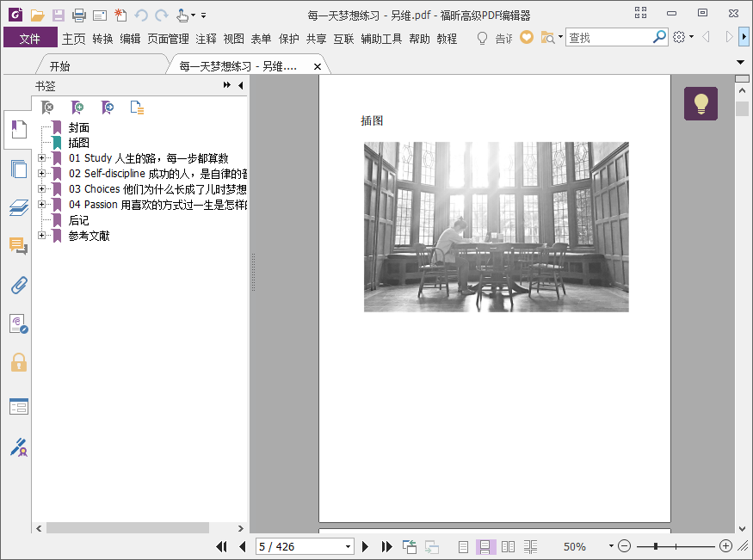Open the zoom percentage dropdown
The width and height of the screenshot is (753, 560).
click(611, 546)
